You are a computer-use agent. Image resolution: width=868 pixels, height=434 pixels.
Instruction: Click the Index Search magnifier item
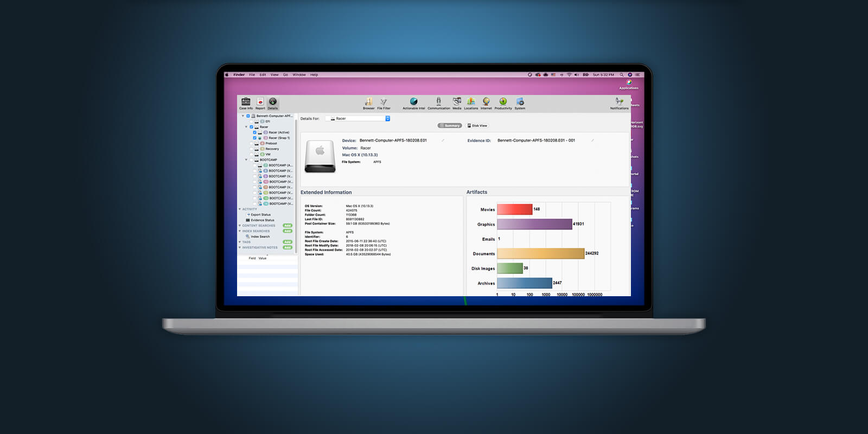[258, 237]
